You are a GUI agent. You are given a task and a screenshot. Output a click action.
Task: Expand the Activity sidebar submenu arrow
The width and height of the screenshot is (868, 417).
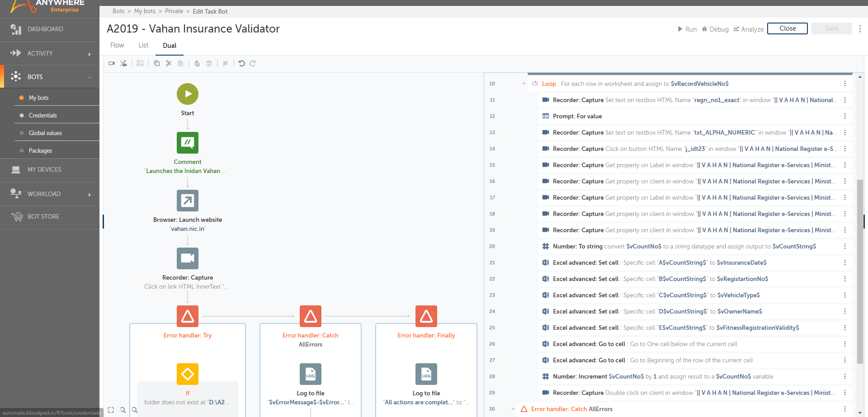click(90, 54)
